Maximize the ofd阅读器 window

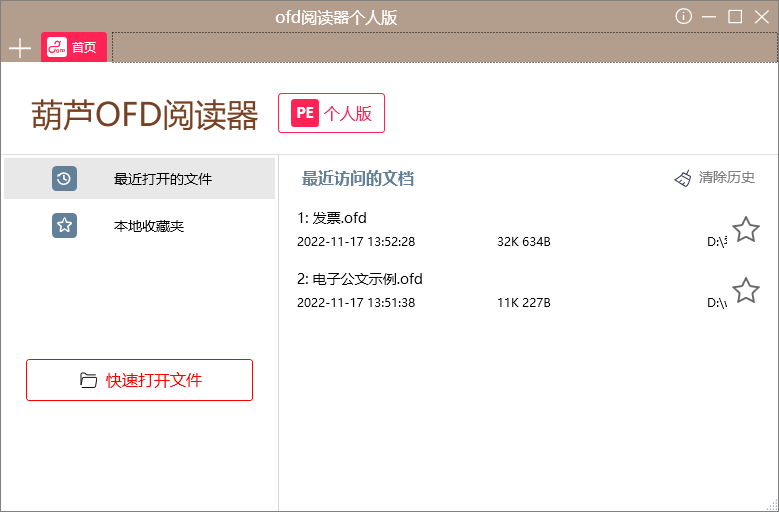(x=735, y=16)
